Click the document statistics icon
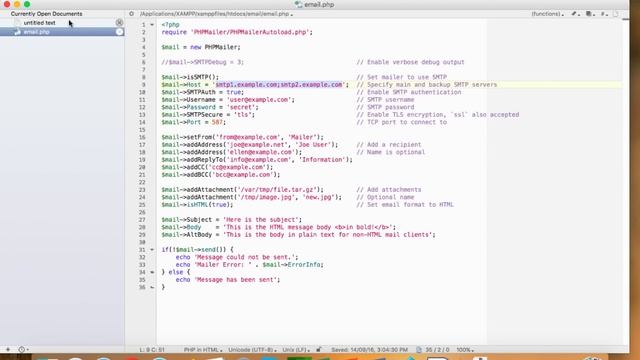Viewport: 640px width, 360px height. (x=419, y=350)
